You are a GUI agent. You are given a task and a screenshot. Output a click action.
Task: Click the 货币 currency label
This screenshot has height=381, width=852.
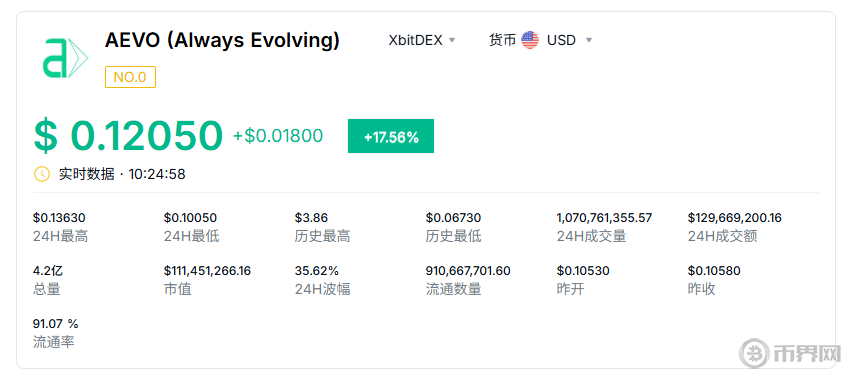pyautogui.click(x=503, y=40)
